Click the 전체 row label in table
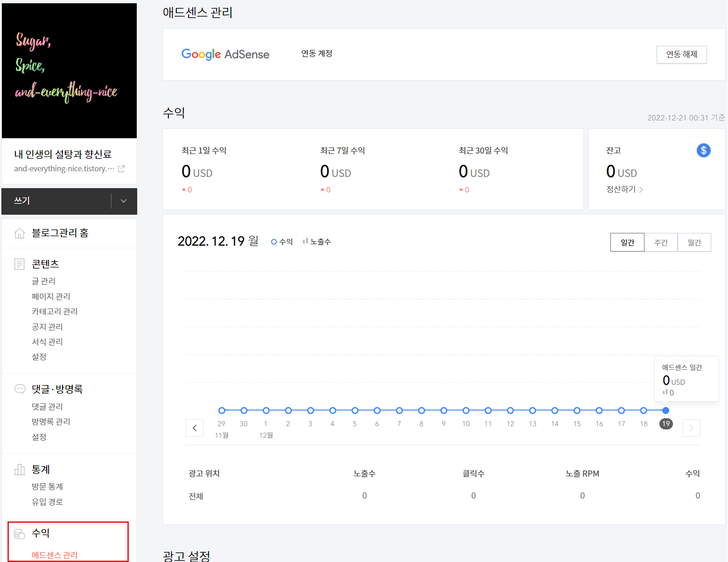Viewport: 728px width, 562px height. pos(196,496)
